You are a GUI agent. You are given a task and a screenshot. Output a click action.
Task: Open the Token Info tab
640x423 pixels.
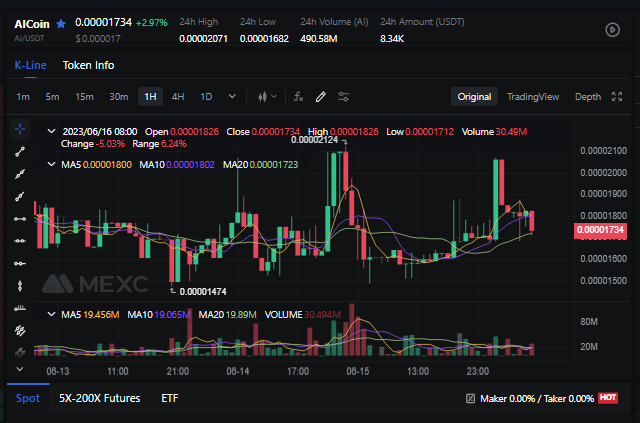(88, 65)
